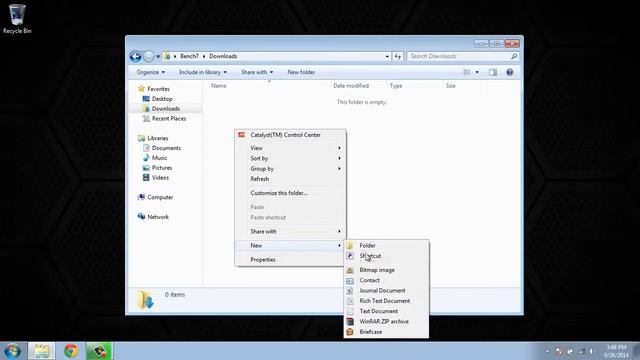Open the Recycle Bin desktop icon
640x360 pixels.
click(x=17, y=18)
